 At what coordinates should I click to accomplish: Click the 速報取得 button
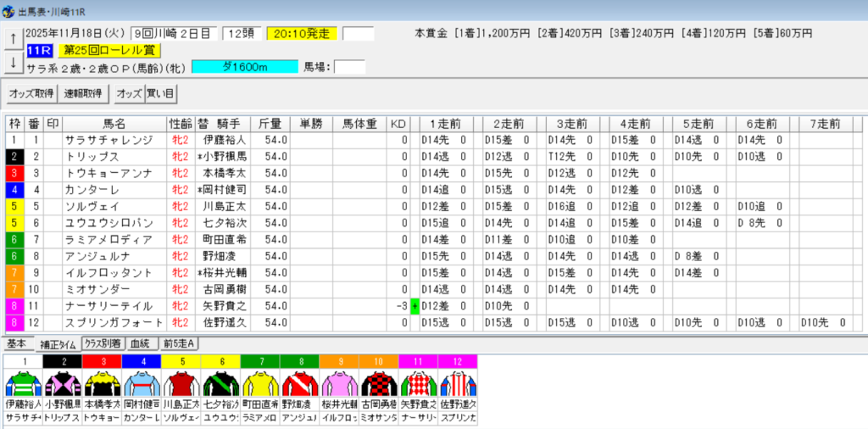pos(84,94)
